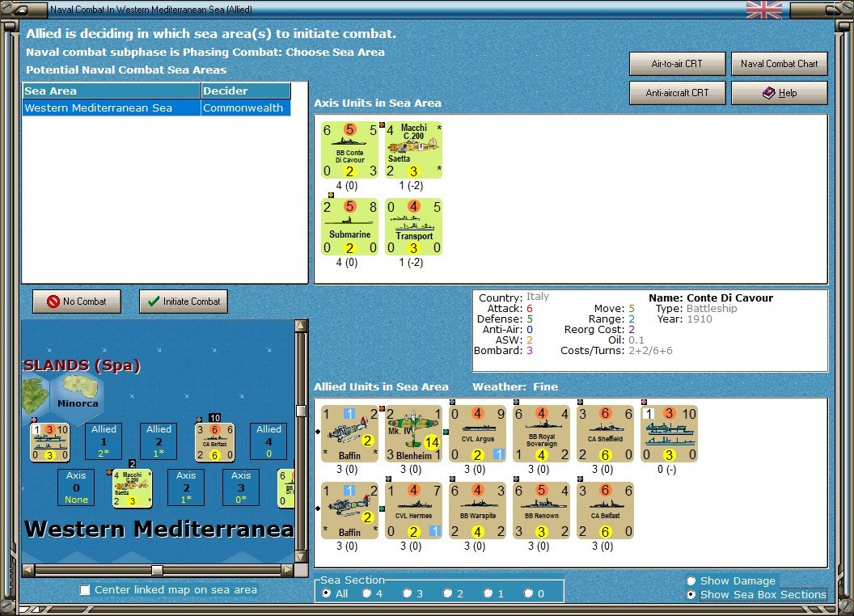Click the Commonwealth decider cell
This screenshot has width=854, height=616.
[246, 108]
